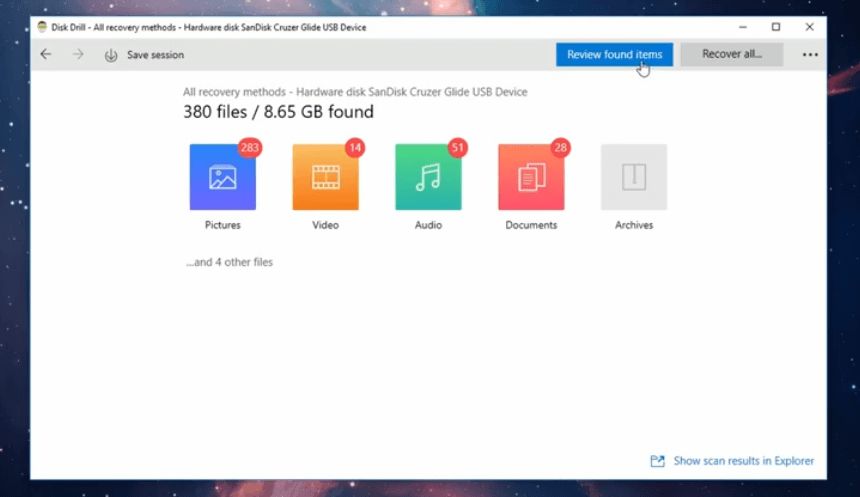
Task: Open the Audio category tile
Action: (x=428, y=177)
